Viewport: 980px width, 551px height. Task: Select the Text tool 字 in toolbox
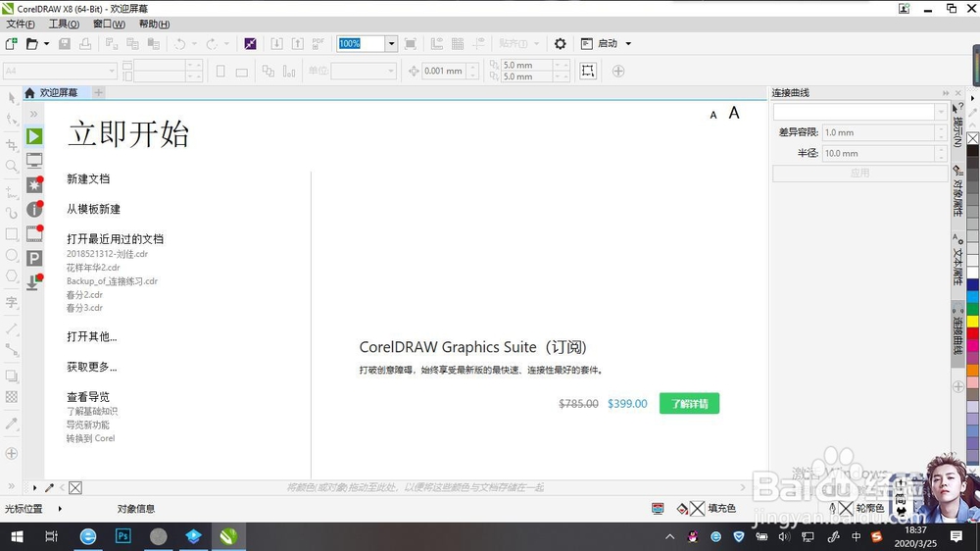[x=11, y=303]
